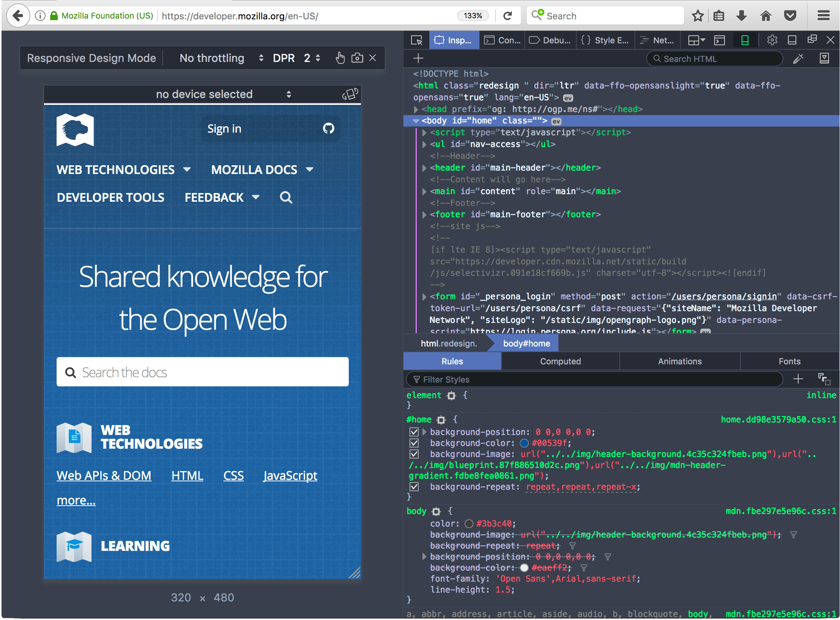Click the JavaScript link
This screenshot has height=620, width=840.
tap(290, 476)
